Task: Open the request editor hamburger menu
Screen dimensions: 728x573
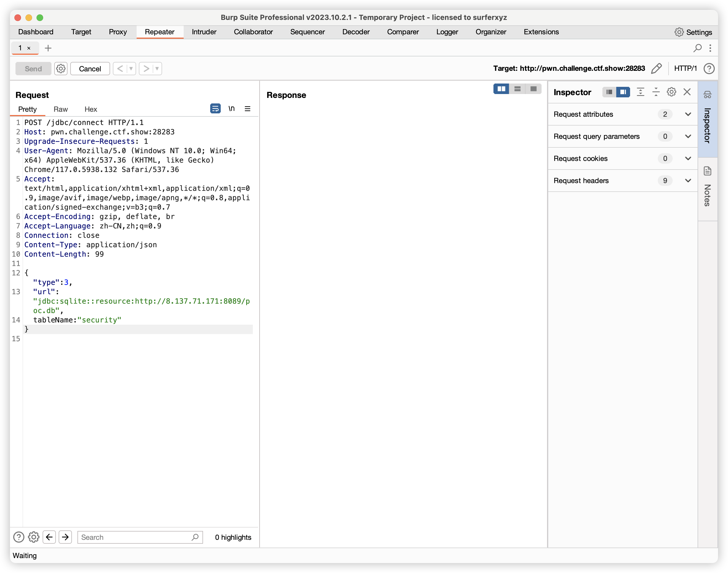Action: coord(248,108)
